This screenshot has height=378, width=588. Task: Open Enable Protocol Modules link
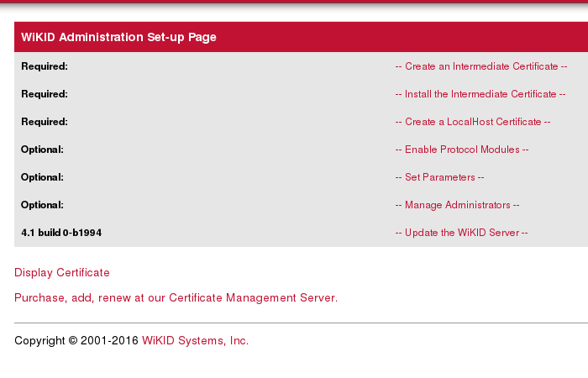[x=462, y=150]
